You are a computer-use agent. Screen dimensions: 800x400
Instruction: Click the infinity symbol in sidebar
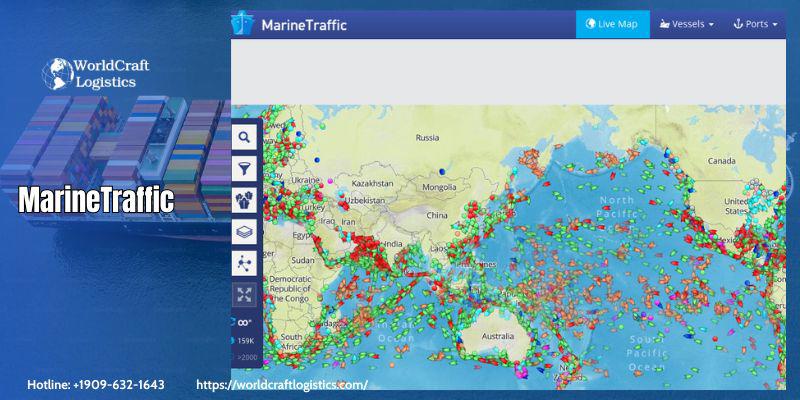[x=244, y=322]
